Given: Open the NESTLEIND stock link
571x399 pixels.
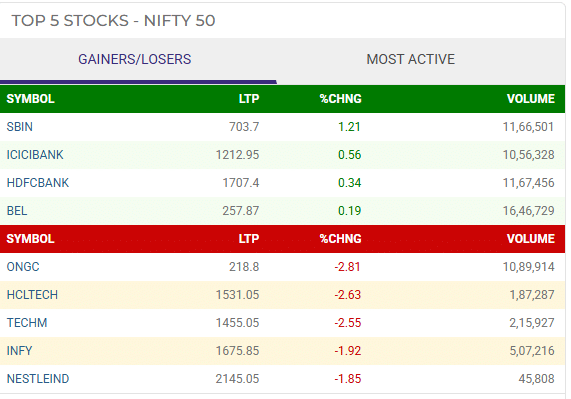Looking at the screenshot, I should click(38, 379).
